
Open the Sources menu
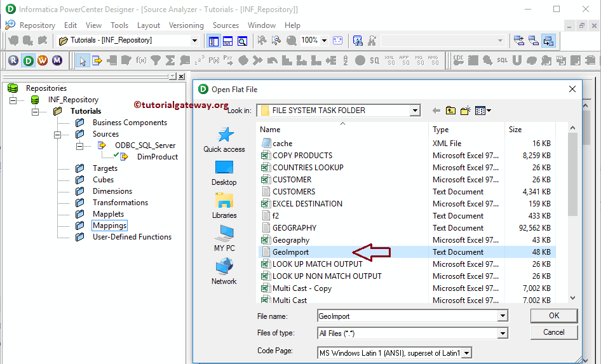click(226, 25)
